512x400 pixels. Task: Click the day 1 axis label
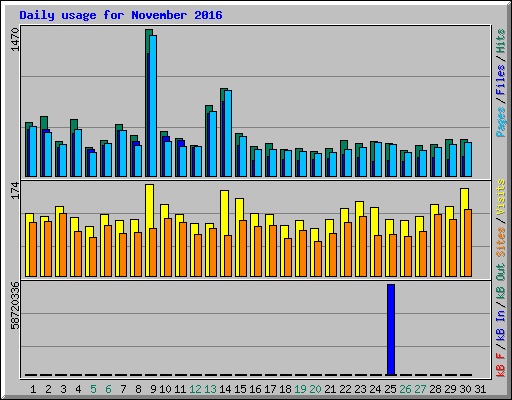click(33, 389)
